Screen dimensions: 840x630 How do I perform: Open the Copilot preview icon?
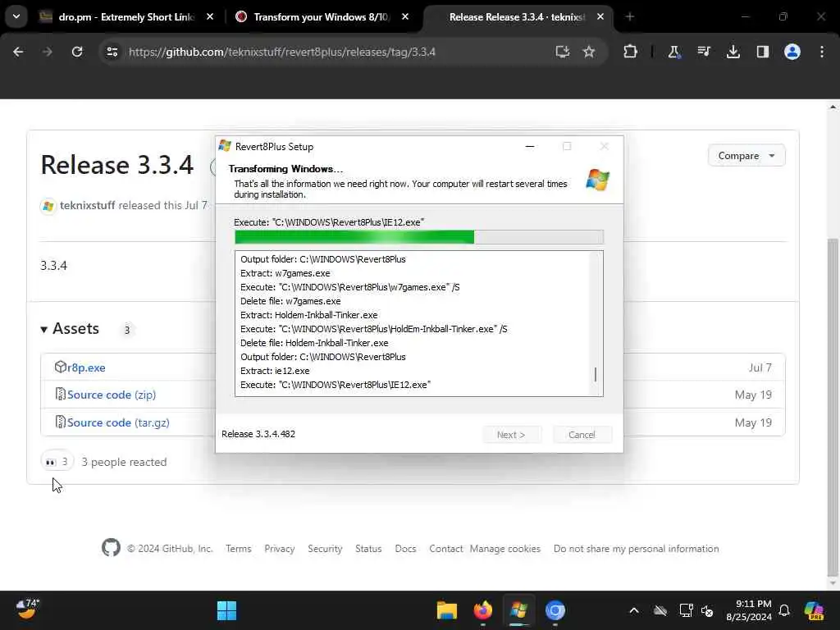(814, 610)
